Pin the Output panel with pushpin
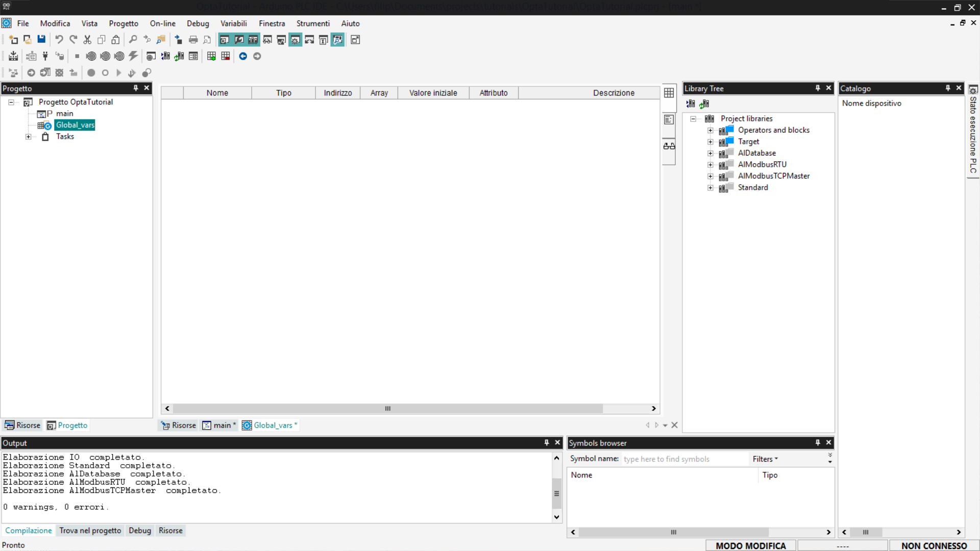Viewport: 980px width, 551px height. pyautogui.click(x=547, y=443)
